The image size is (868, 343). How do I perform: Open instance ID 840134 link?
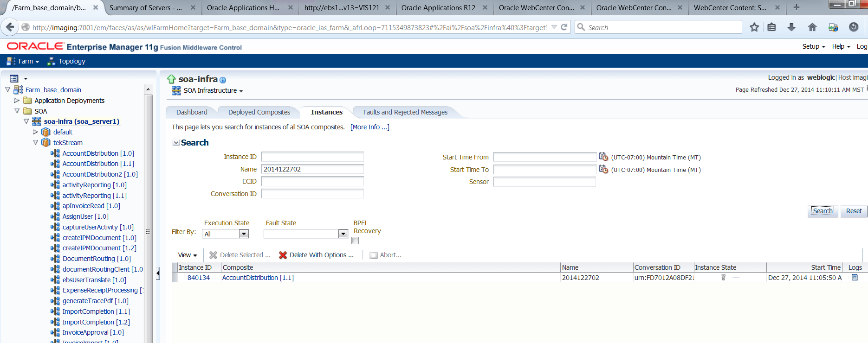[x=199, y=278]
